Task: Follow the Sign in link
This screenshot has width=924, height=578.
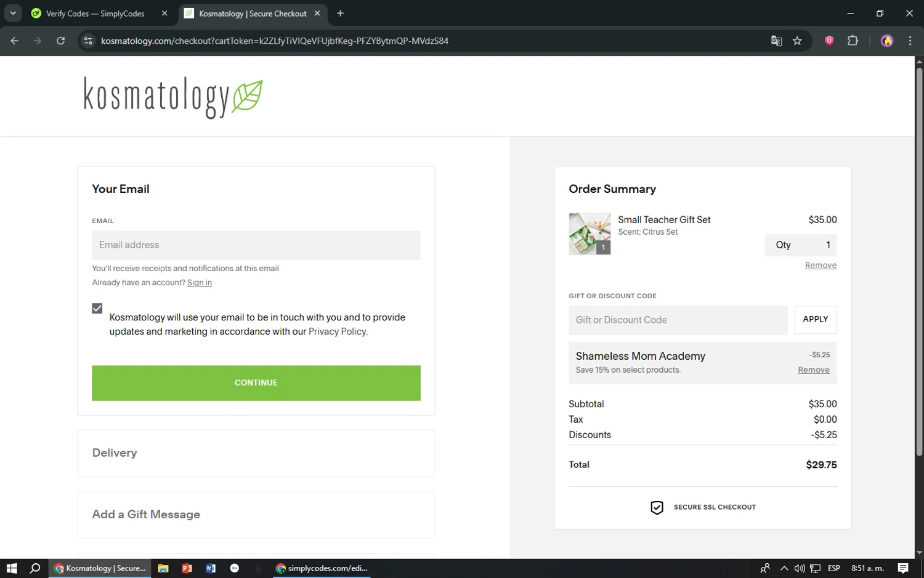Action: click(x=200, y=283)
